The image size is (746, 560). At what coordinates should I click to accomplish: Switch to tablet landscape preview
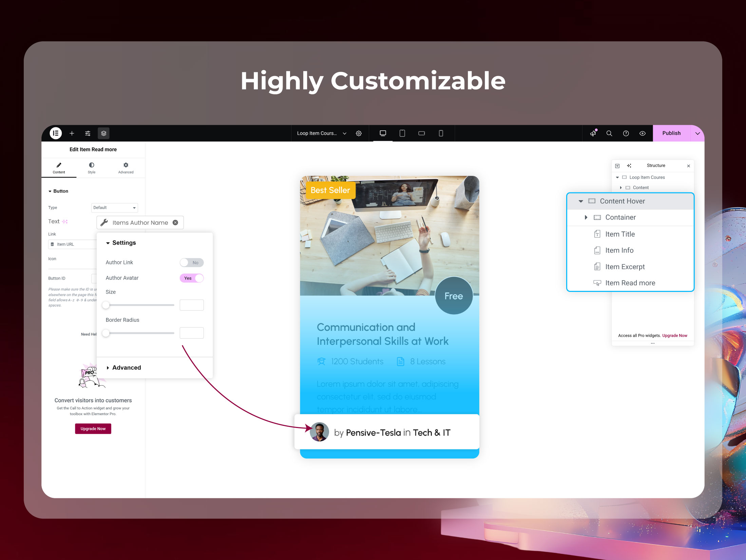(421, 133)
